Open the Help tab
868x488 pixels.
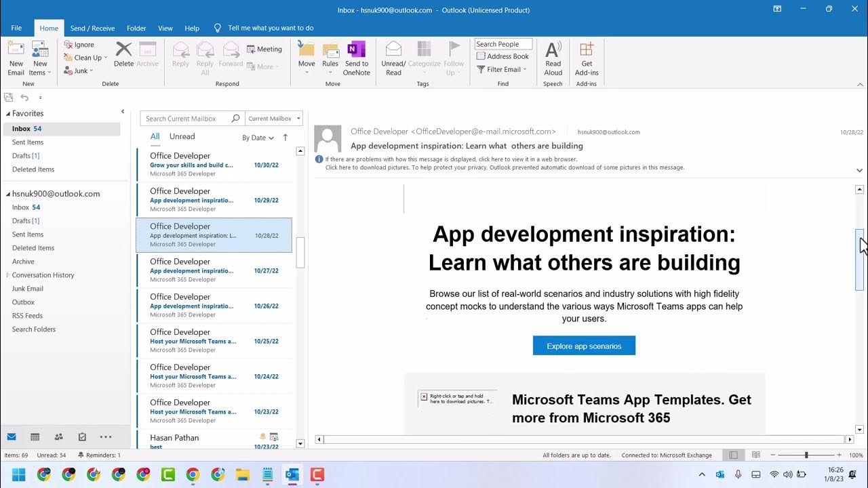pos(192,28)
